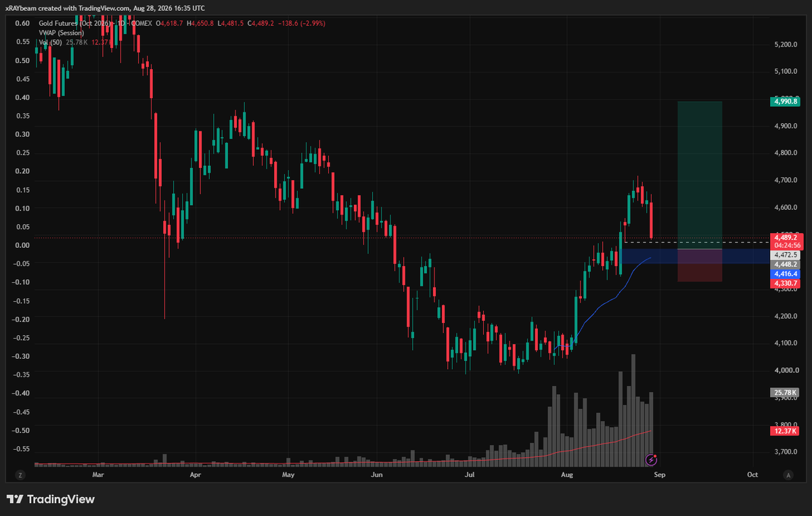Click the 'Oct' label on the time axis

(752, 475)
